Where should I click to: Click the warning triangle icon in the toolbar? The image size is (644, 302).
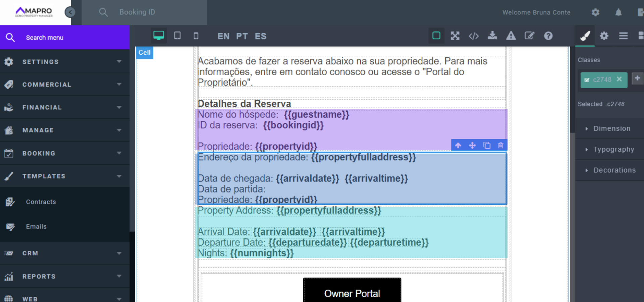[x=511, y=36]
